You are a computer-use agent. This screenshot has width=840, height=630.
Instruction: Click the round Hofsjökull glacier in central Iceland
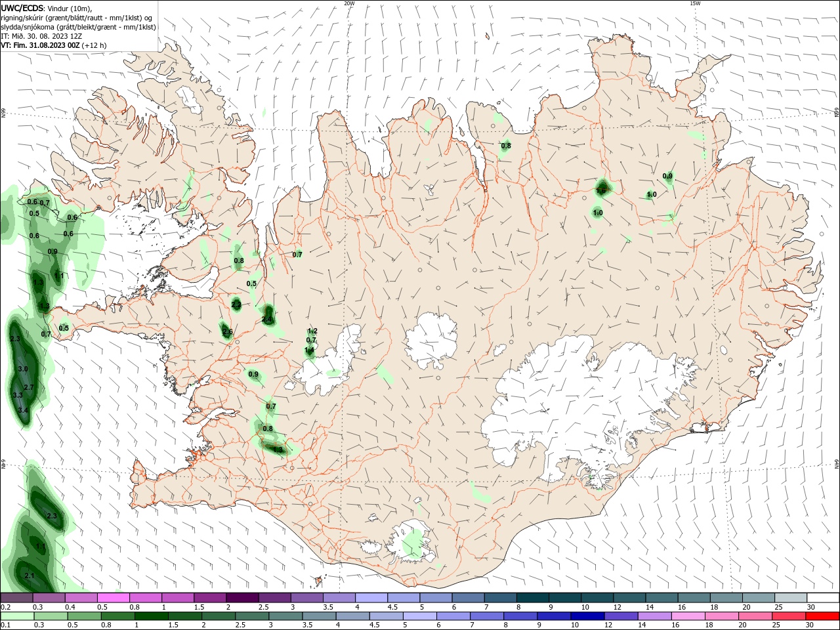click(x=431, y=341)
